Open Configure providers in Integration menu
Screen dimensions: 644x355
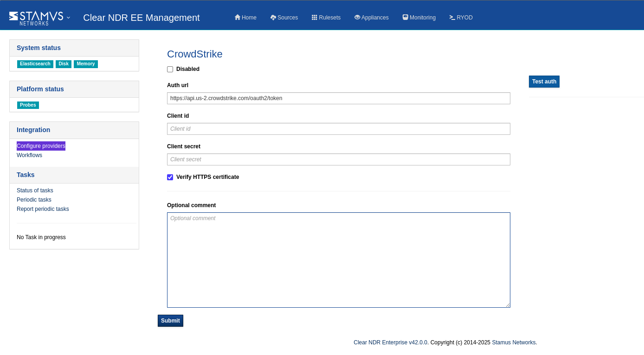pyautogui.click(x=41, y=146)
